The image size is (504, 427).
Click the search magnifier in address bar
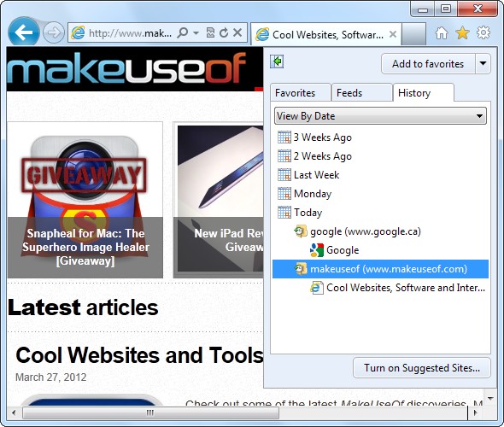point(183,32)
